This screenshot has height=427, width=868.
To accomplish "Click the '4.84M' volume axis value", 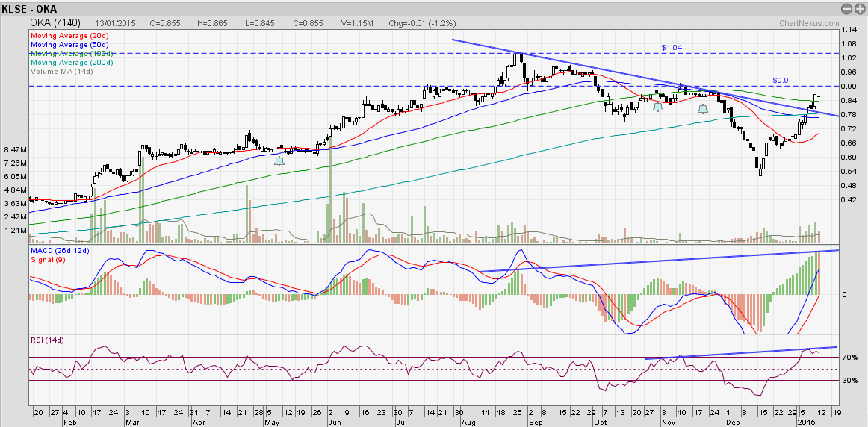I will coord(14,190).
